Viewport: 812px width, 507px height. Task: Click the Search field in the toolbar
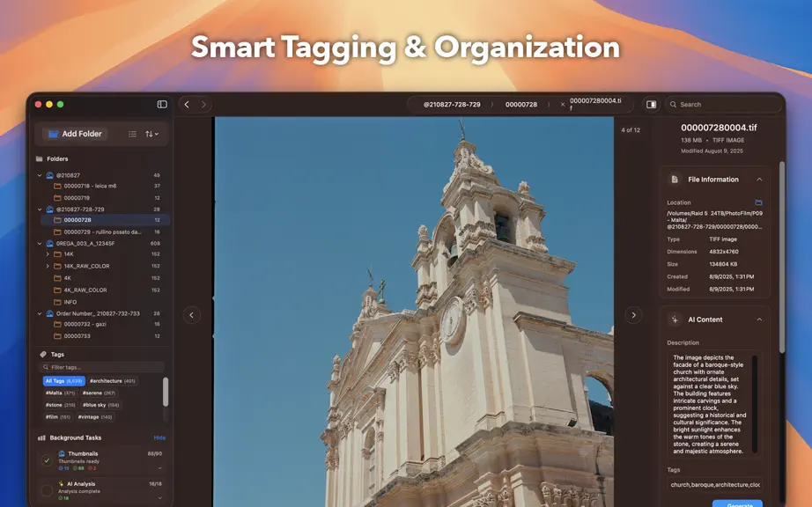tap(723, 105)
